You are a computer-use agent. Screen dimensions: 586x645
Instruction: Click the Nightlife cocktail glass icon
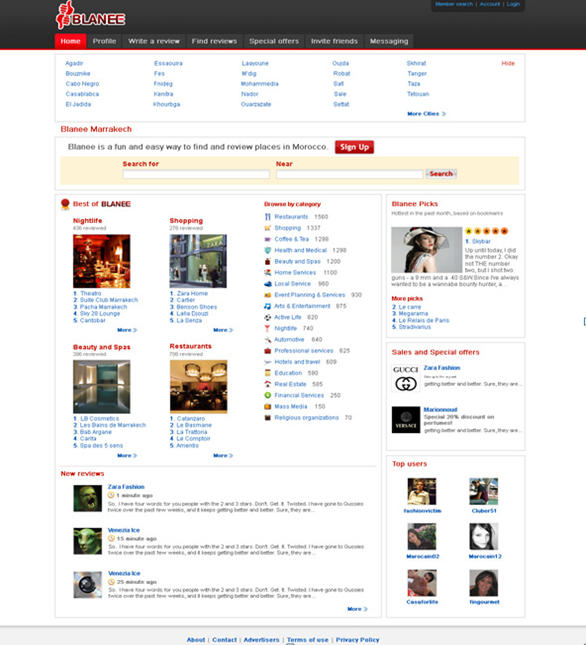click(x=268, y=328)
